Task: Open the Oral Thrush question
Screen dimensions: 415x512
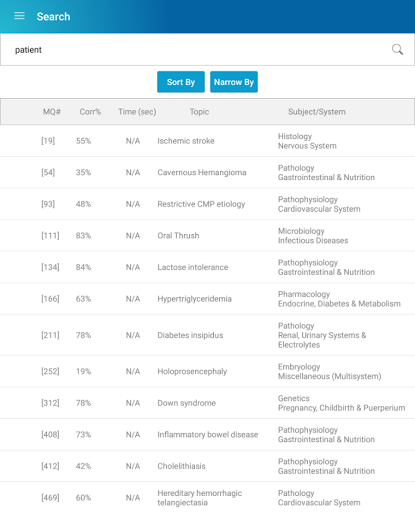Action: coord(207,236)
